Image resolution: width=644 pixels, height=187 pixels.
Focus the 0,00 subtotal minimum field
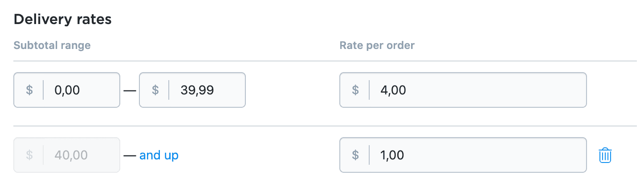pyautogui.click(x=80, y=90)
